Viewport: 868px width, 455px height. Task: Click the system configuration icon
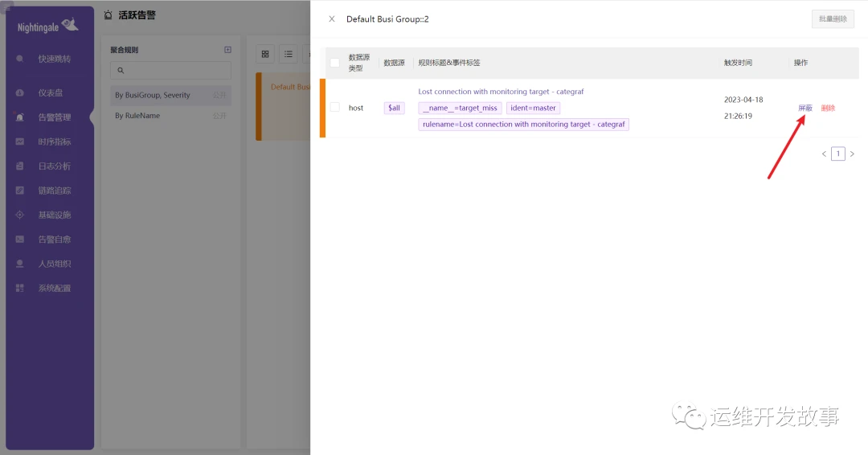click(x=20, y=288)
